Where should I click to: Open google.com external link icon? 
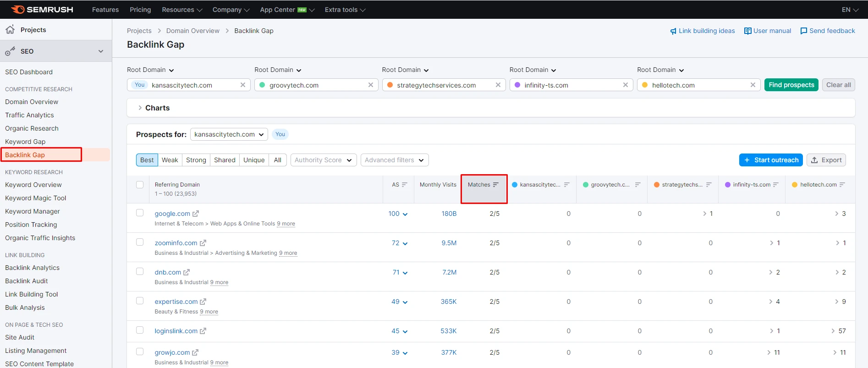[x=196, y=214]
